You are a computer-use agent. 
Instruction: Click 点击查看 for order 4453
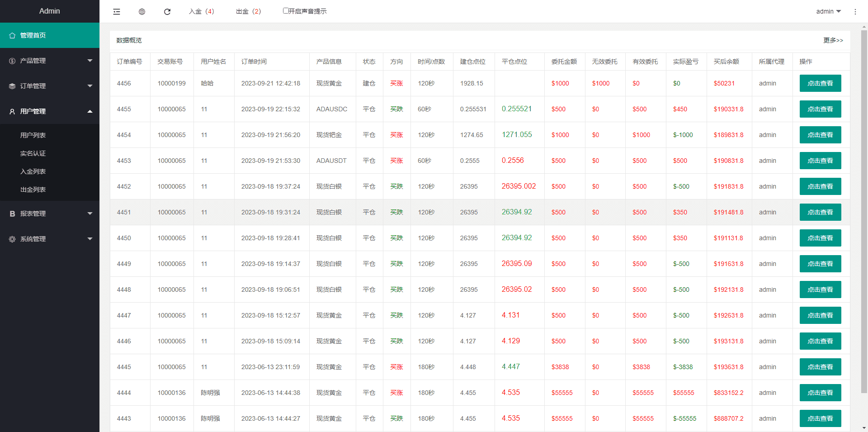[x=820, y=161]
